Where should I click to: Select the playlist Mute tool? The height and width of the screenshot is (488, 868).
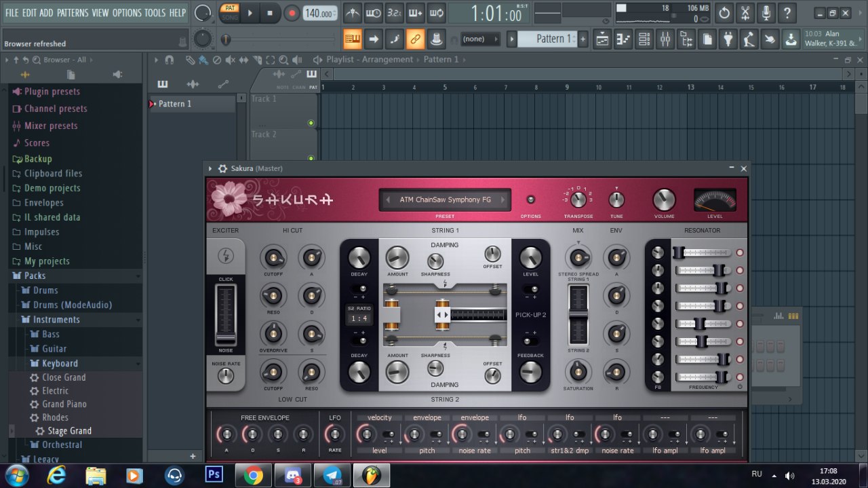point(230,60)
